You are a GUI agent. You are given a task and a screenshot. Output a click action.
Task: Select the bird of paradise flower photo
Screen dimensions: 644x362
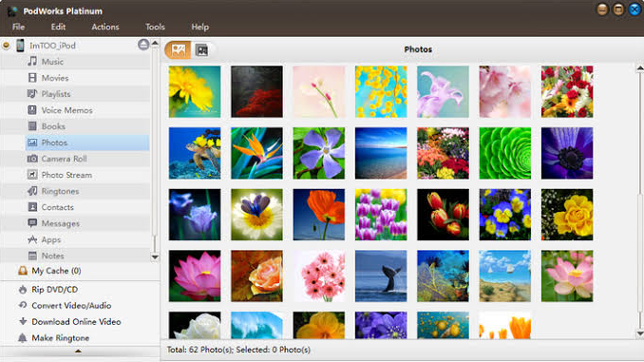(256, 153)
